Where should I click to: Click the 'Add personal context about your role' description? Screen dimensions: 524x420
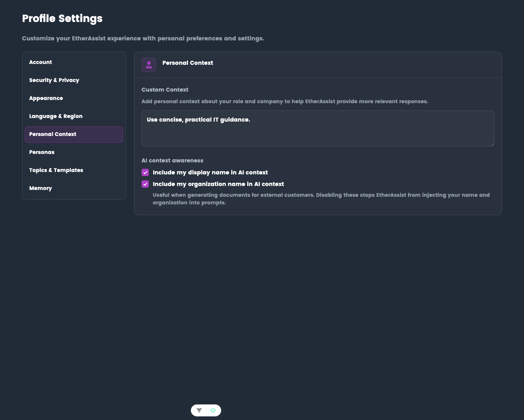pos(285,102)
